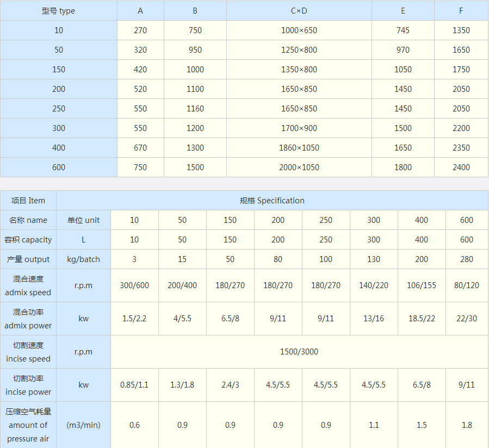The image size is (489, 448).
Task: Select the F value 2400
Action: (461, 167)
